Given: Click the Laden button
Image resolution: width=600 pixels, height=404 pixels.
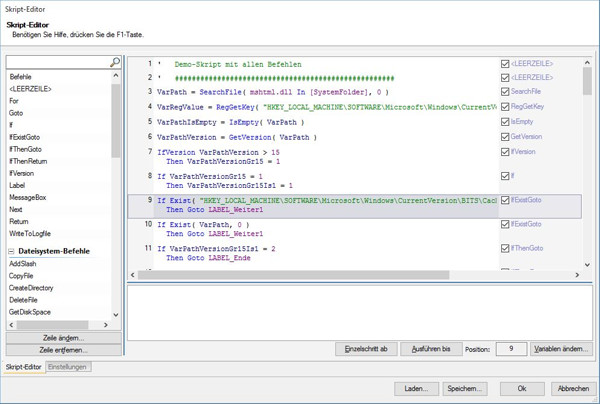Looking at the screenshot, I should pyautogui.click(x=416, y=389).
